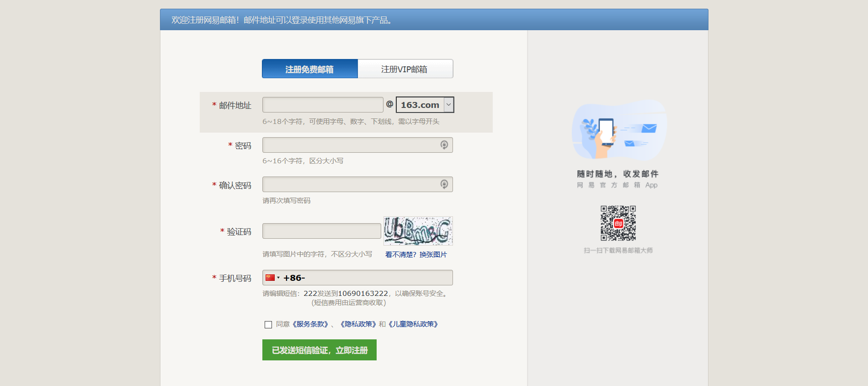Image resolution: width=868 pixels, height=386 pixels.
Task: Click the 确认密码 input field
Action: (357, 184)
